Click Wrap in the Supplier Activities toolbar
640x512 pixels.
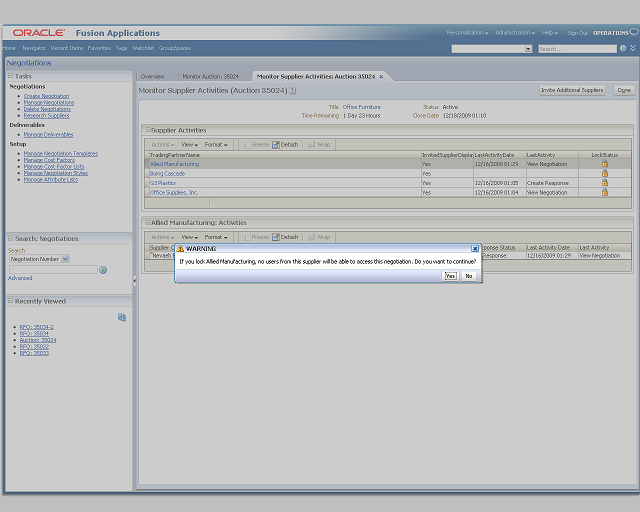pyautogui.click(x=319, y=145)
